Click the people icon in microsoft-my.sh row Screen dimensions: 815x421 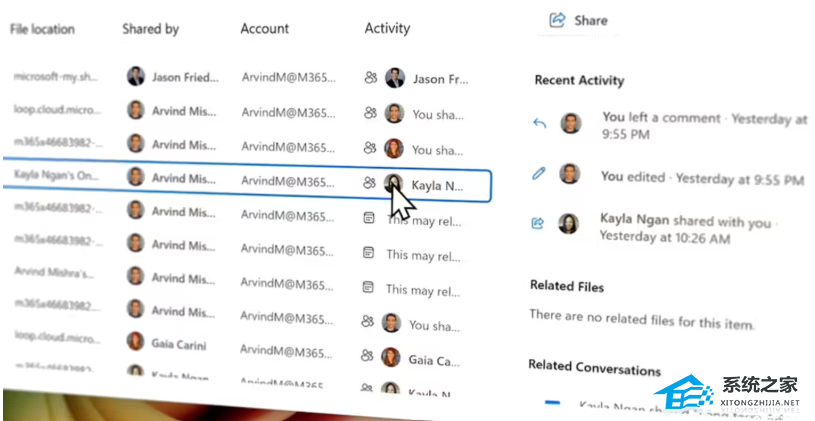(x=371, y=78)
